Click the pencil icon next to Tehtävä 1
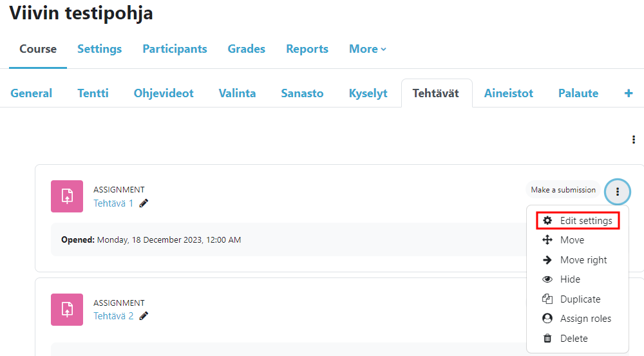Image resolution: width=644 pixels, height=356 pixels. point(144,203)
